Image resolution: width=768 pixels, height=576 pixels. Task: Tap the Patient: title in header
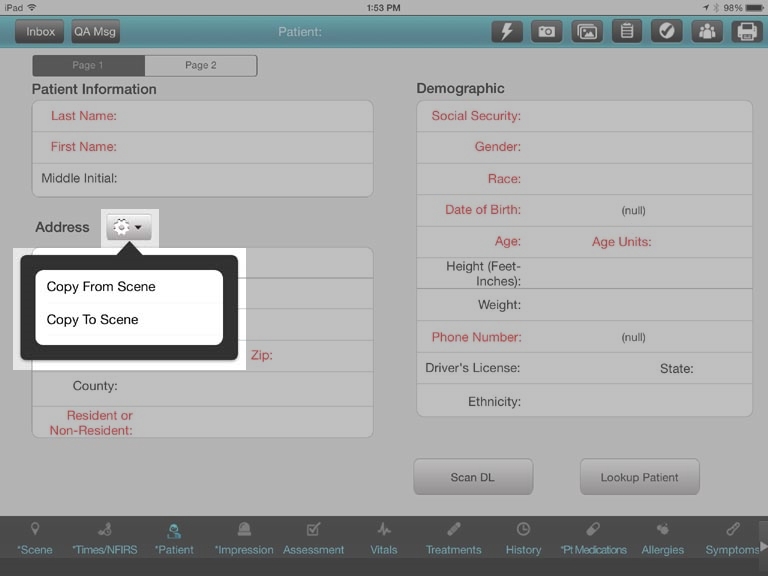click(300, 32)
